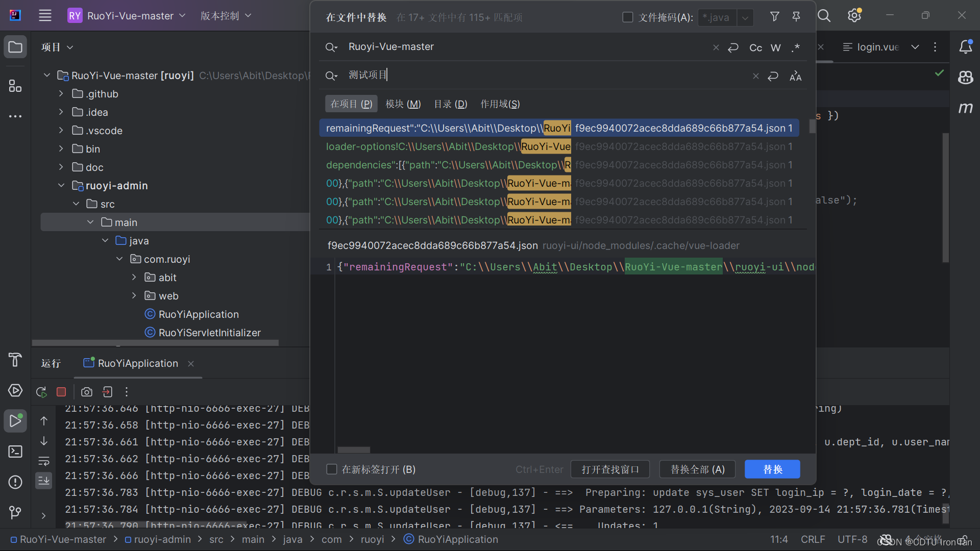Open the AI assistant tool window
This screenshot has height=551, width=980.
tap(966, 77)
